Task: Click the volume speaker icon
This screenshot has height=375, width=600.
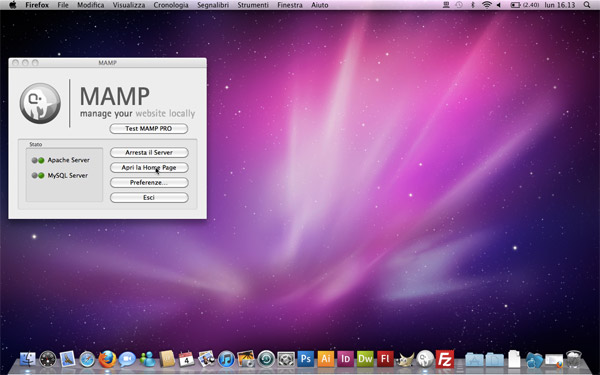Action: 499,5
